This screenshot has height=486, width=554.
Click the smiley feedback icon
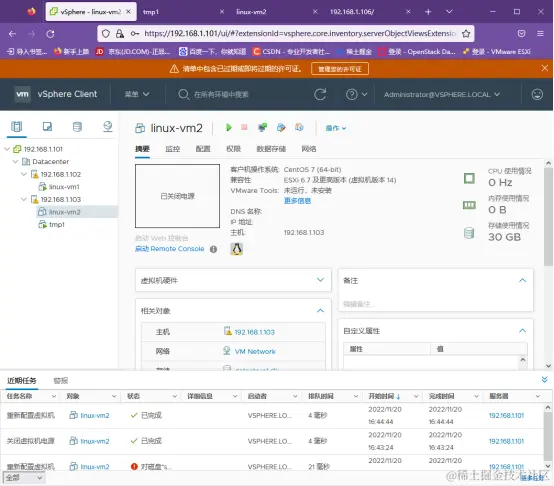537,94
